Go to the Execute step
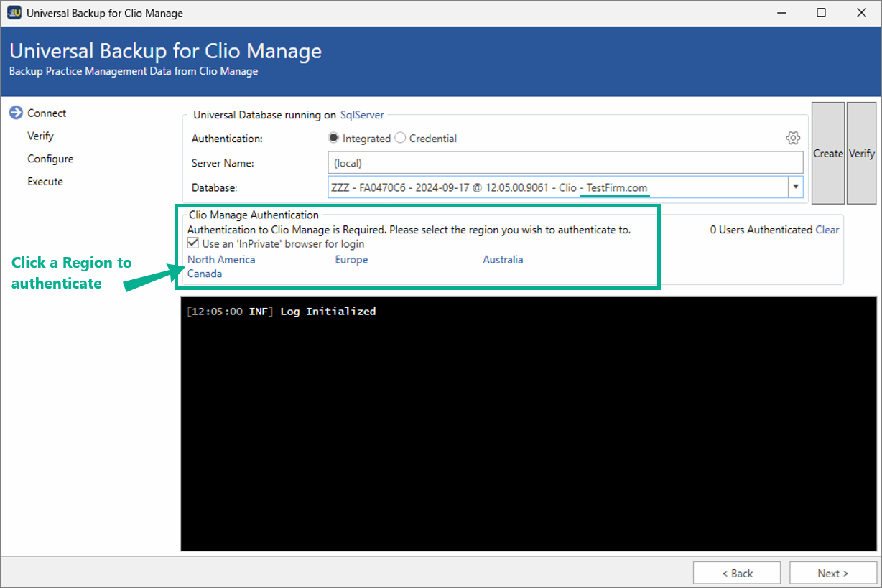The width and height of the screenshot is (882, 588). tap(45, 182)
